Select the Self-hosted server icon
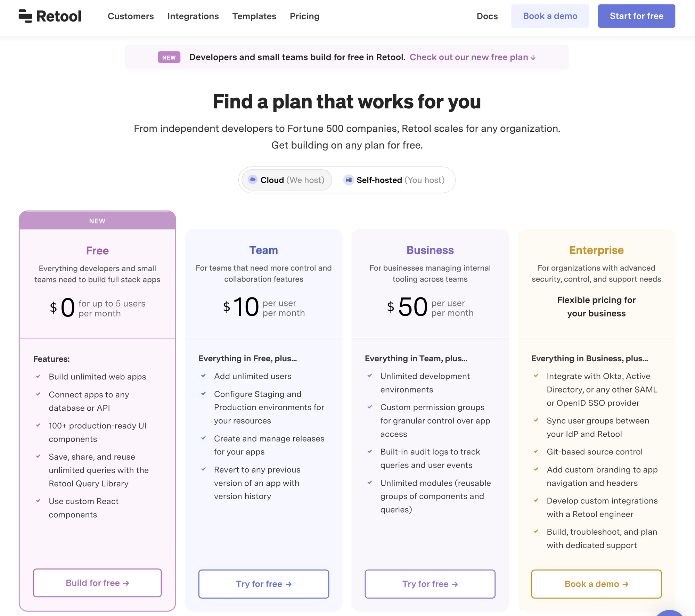Image resolution: width=695 pixels, height=616 pixels. [349, 180]
